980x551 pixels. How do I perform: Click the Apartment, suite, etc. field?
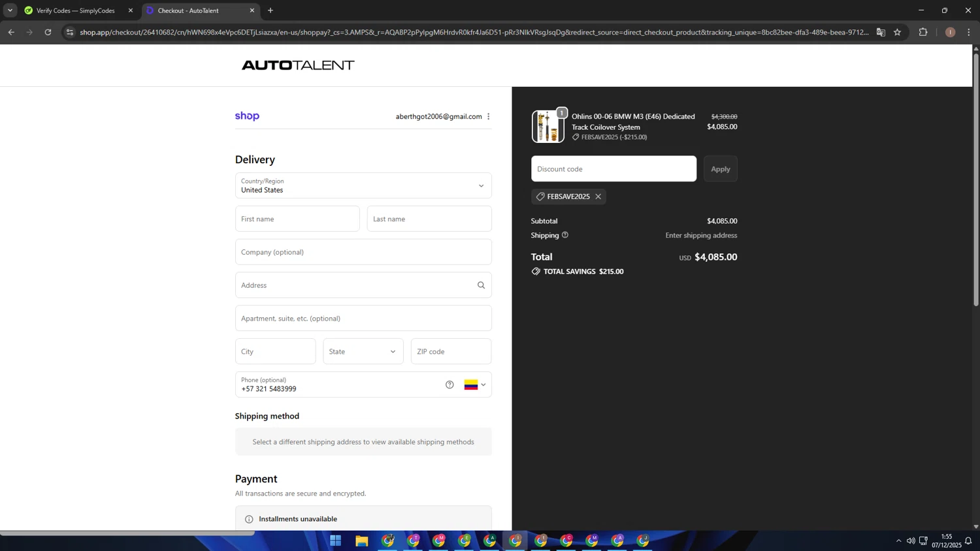click(x=363, y=319)
